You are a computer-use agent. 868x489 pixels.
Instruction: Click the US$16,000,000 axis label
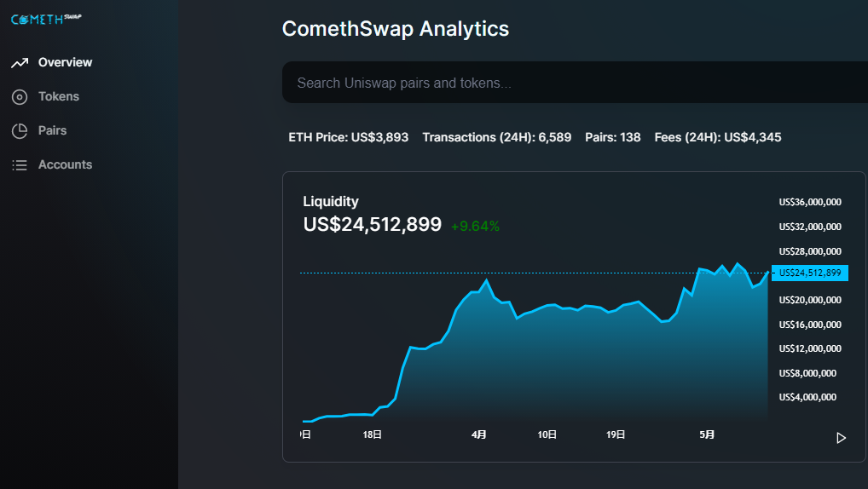[810, 325]
